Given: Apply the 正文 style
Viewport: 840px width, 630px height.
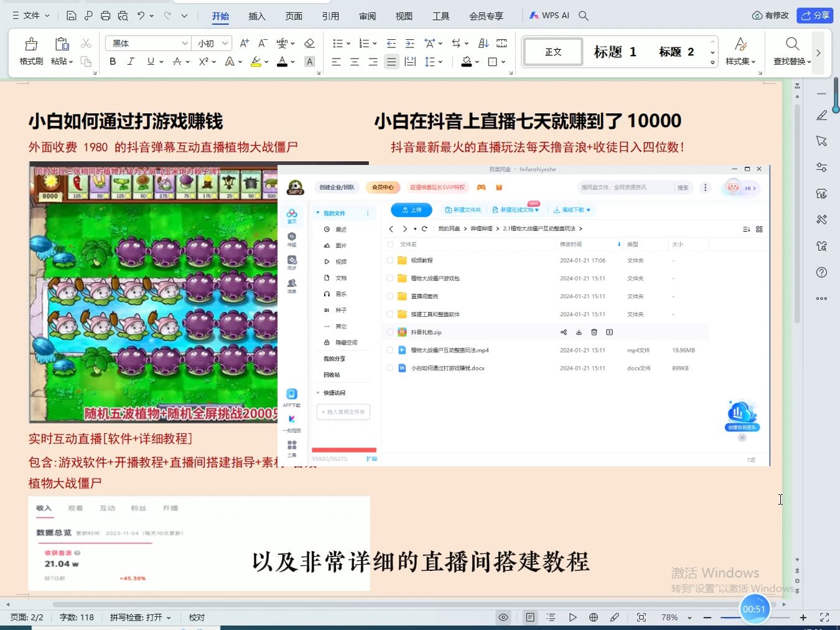Looking at the screenshot, I should [x=553, y=52].
